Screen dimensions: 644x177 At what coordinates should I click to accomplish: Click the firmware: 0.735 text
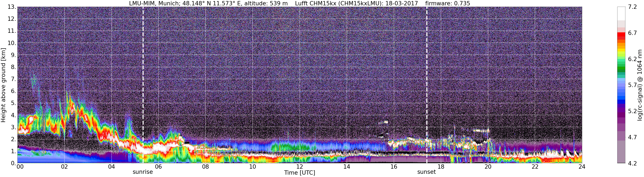(x=448, y=3)
